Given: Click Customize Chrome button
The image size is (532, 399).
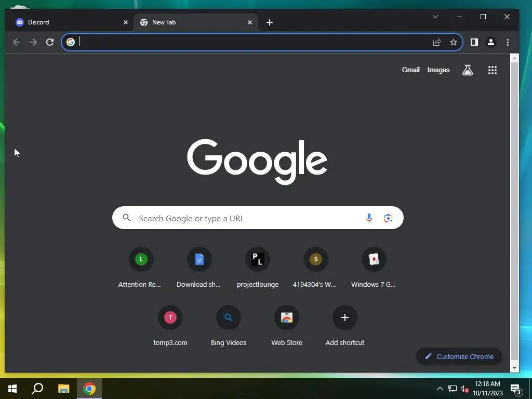Looking at the screenshot, I should pos(459,356).
